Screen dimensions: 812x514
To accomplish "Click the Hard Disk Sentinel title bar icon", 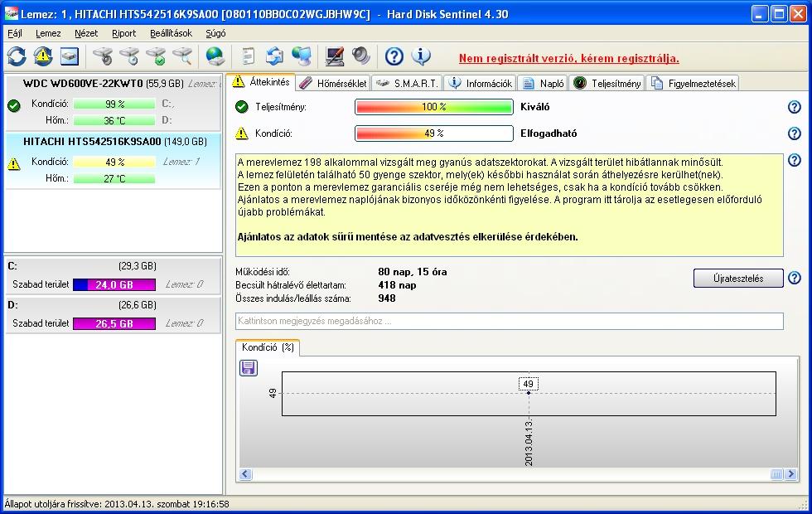I will pos(12,13).
